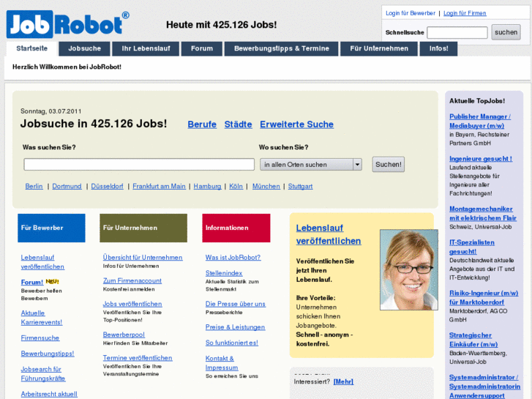Select Berlin city link
This screenshot has width=532, height=399.
click(34, 186)
